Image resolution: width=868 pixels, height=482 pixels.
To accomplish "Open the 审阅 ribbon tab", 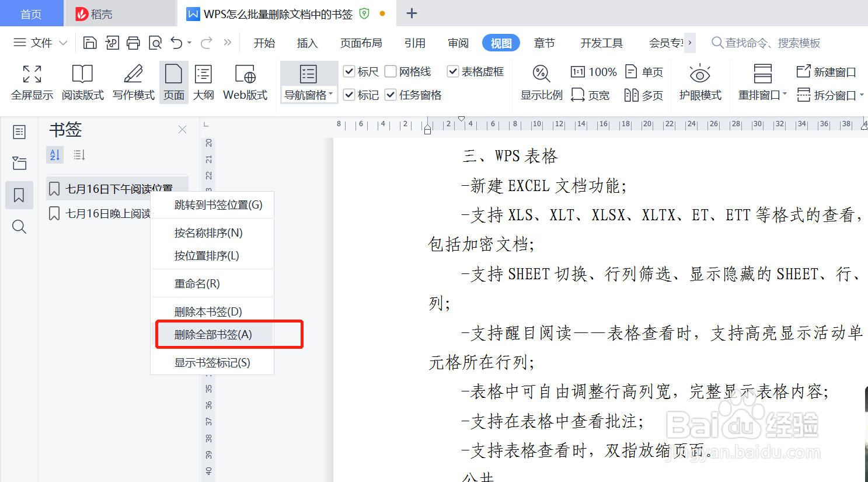I will point(458,43).
